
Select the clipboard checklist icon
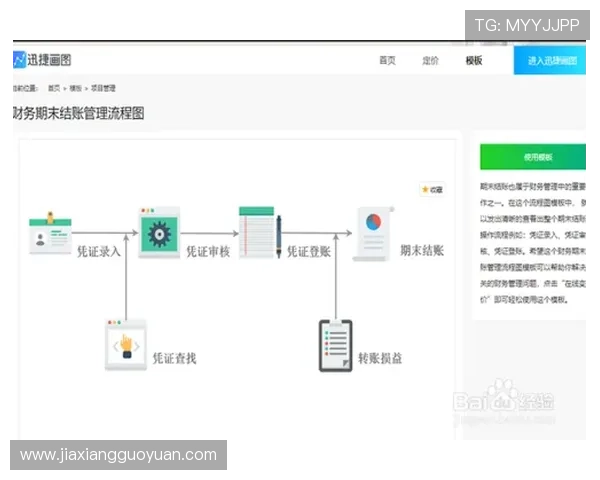coord(336,346)
